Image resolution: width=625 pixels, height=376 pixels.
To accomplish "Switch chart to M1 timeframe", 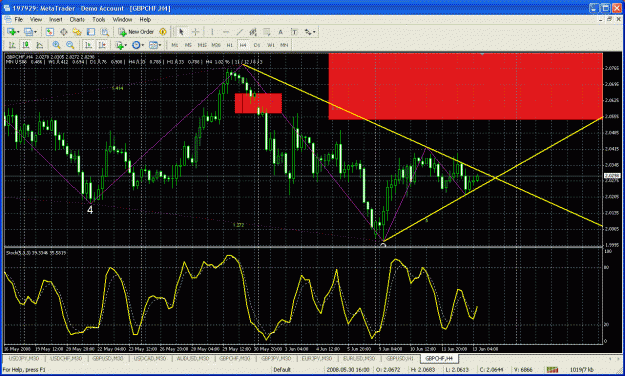I will [x=175, y=45].
